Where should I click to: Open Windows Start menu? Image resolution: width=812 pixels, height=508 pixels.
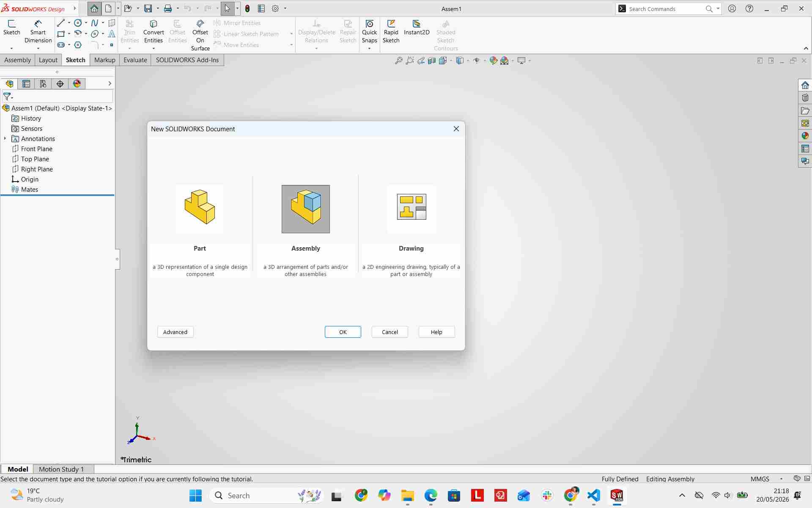tap(195, 495)
